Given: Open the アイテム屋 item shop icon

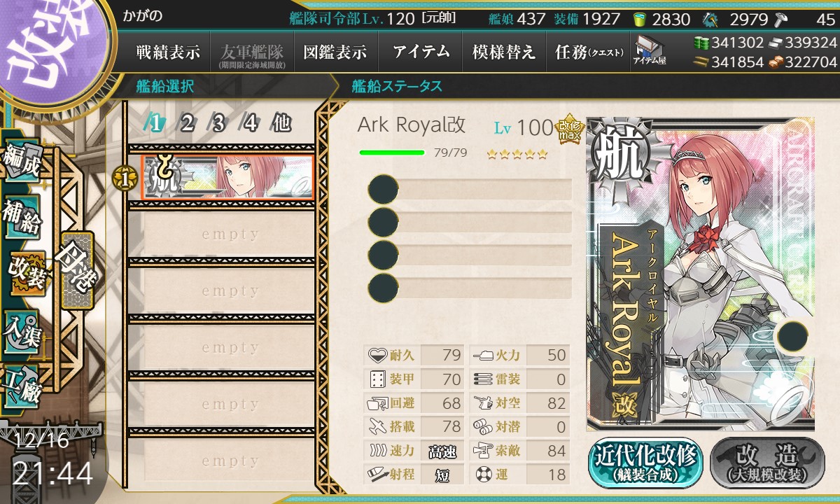Looking at the screenshot, I should [649, 50].
